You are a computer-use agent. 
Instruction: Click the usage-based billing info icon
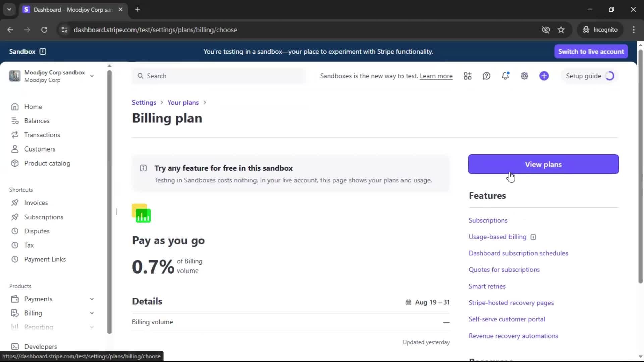[533, 237]
